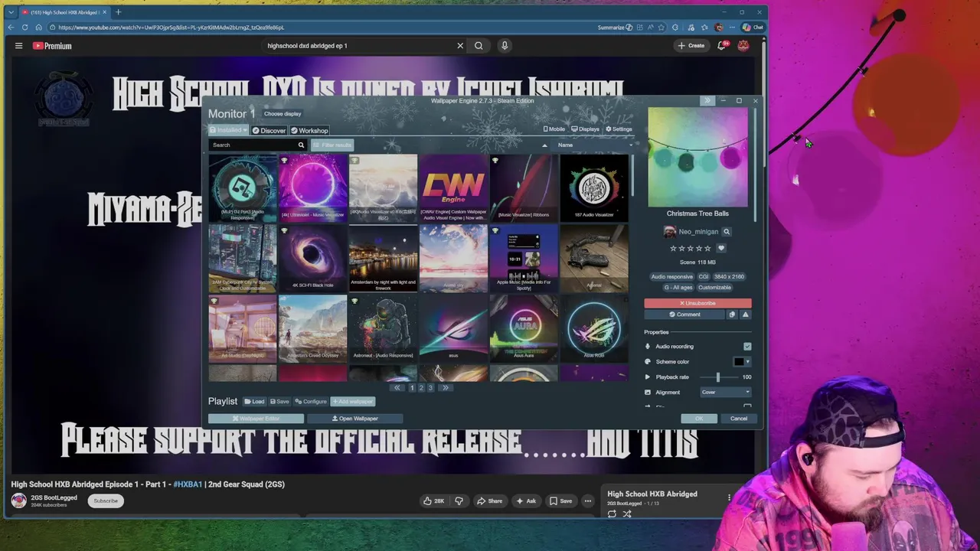Screen dimensions: 980x551
Task: Toggle the Filter results panel
Action: pyautogui.click(x=332, y=145)
